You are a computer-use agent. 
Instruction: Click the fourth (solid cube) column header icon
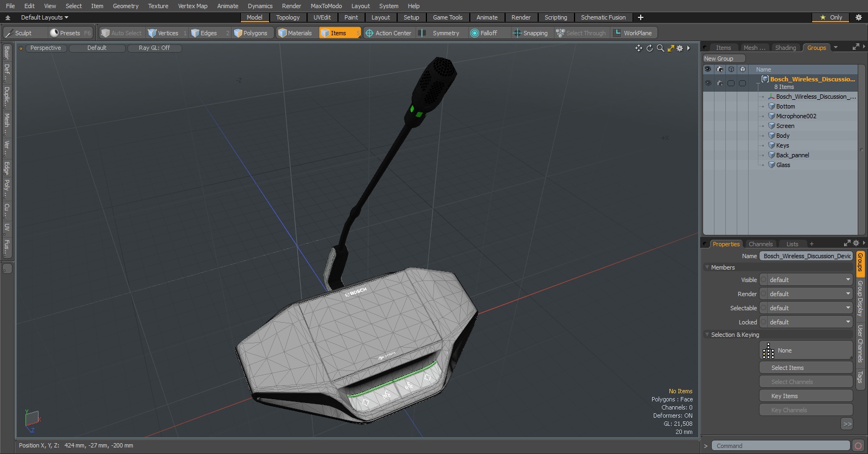coord(743,69)
